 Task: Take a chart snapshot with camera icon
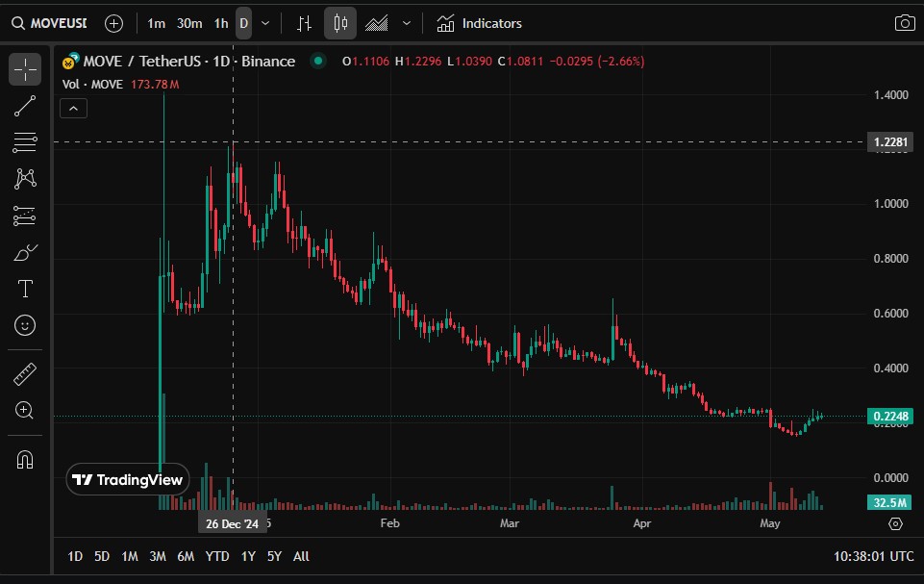(x=905, y=24)
